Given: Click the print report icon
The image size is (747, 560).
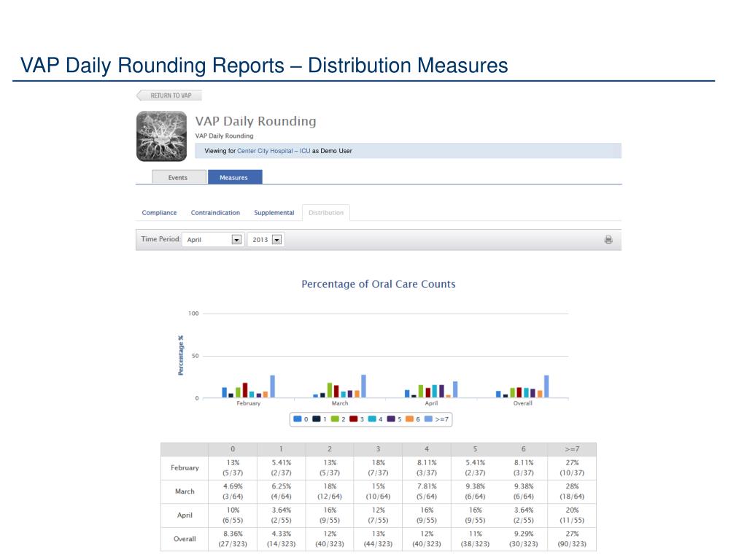Looking at the screenshot, I should [x=608, y=239].
